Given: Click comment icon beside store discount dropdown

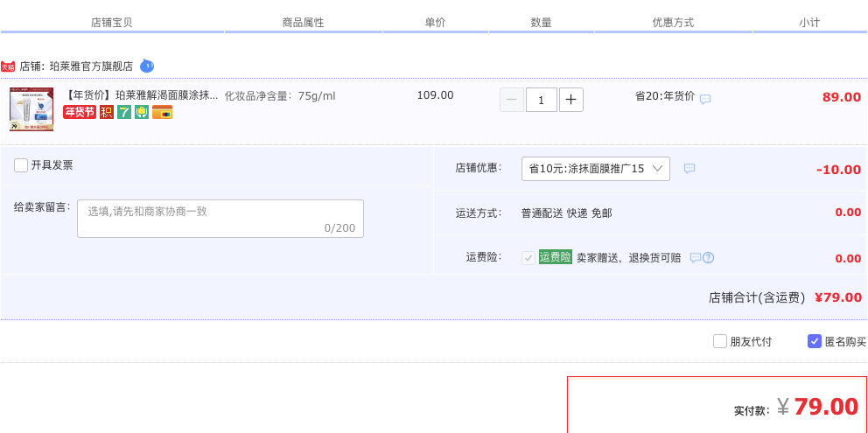Looking at the screenshot, I should click(x=689, y=168).
